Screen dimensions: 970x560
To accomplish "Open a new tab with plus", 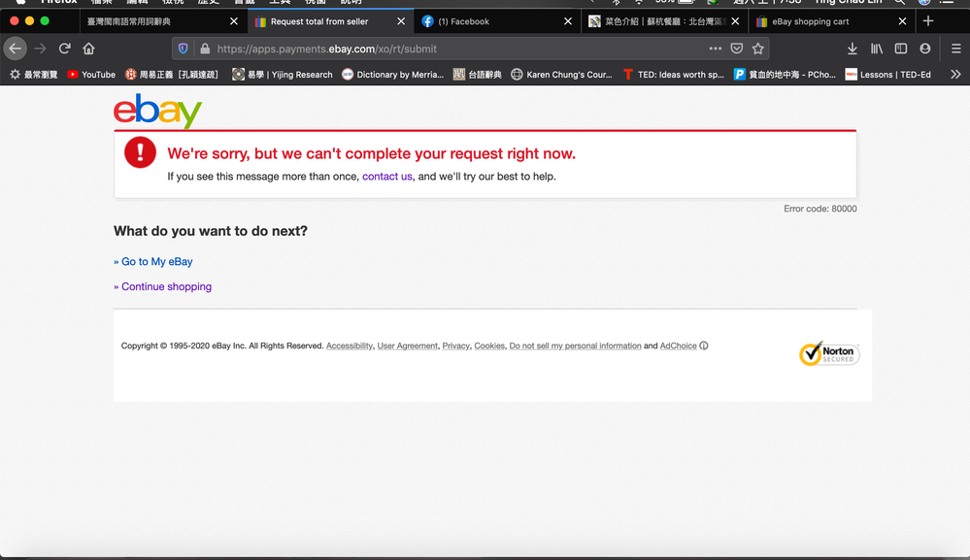I will click(928, 21).
